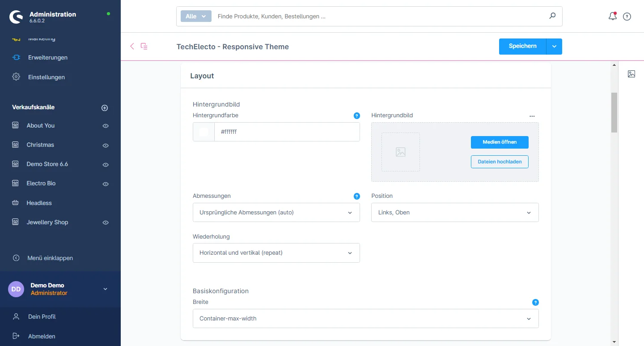
Task: Click the white background color swatch
Action: pyautogui.click(x=203, y=132)
